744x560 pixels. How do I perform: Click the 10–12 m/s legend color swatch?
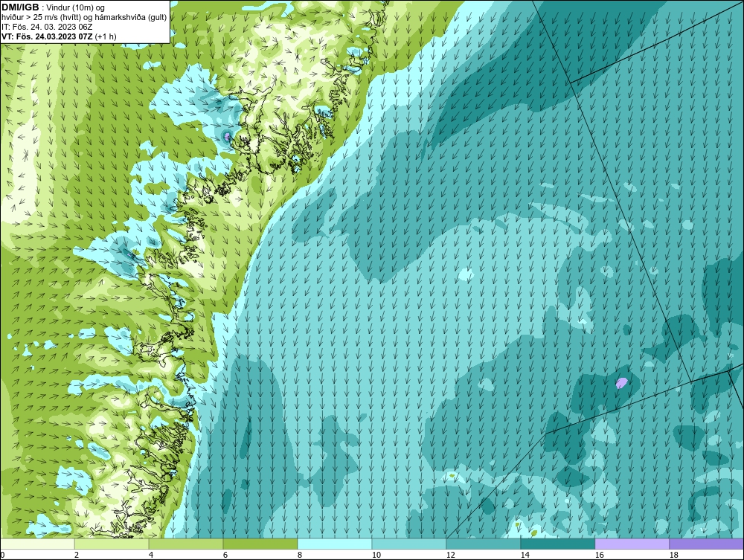click(409, 544)
